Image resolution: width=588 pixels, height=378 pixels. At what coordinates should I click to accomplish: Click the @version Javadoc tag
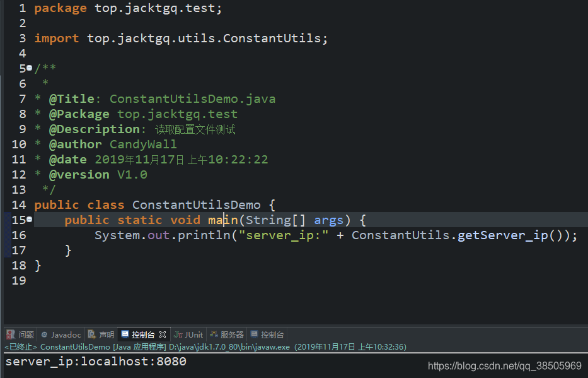[x=79, y=175]
